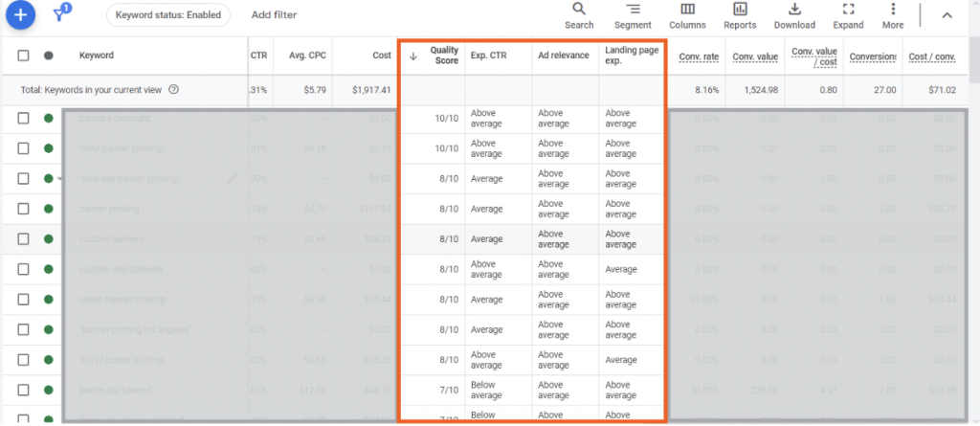Select the banner printing row checkbox
This screenshot has width=980, height=426.
click(23, 209)
